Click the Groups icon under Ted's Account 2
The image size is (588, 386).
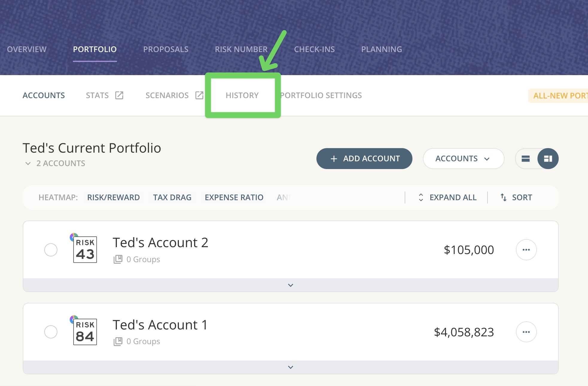[118, 259]
